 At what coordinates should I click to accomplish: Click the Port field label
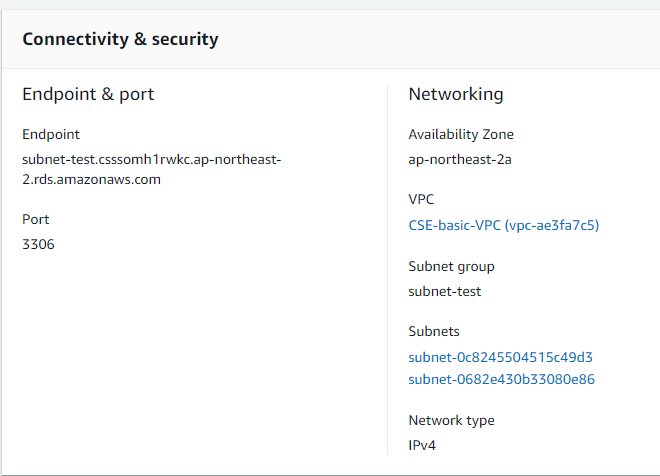tap(35, 219)
